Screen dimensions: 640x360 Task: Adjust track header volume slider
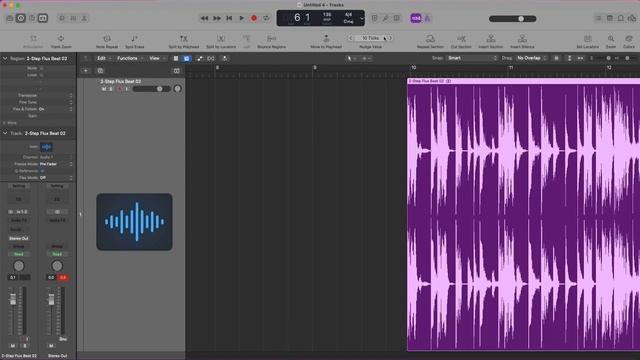click(x=151, y=89)
